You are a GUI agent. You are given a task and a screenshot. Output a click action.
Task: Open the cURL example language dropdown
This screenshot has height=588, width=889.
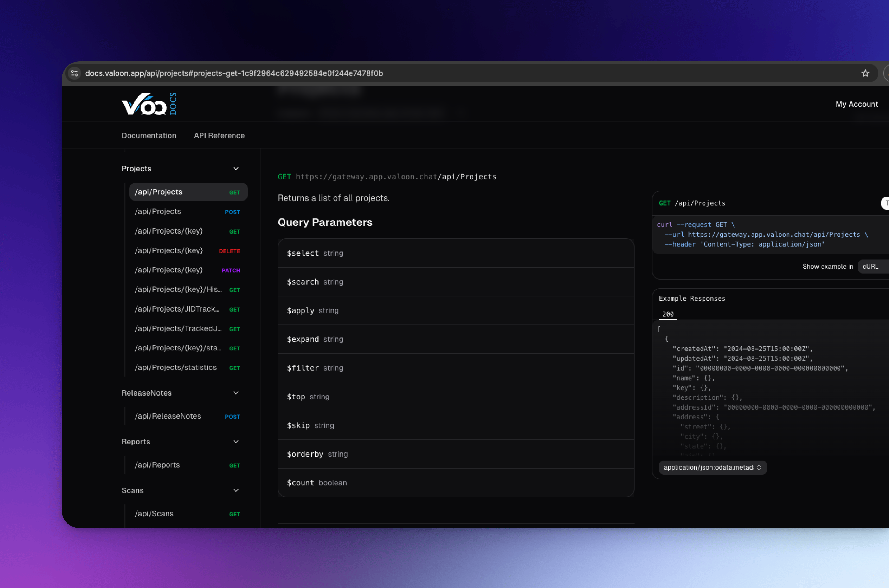(x=872, y=267)
